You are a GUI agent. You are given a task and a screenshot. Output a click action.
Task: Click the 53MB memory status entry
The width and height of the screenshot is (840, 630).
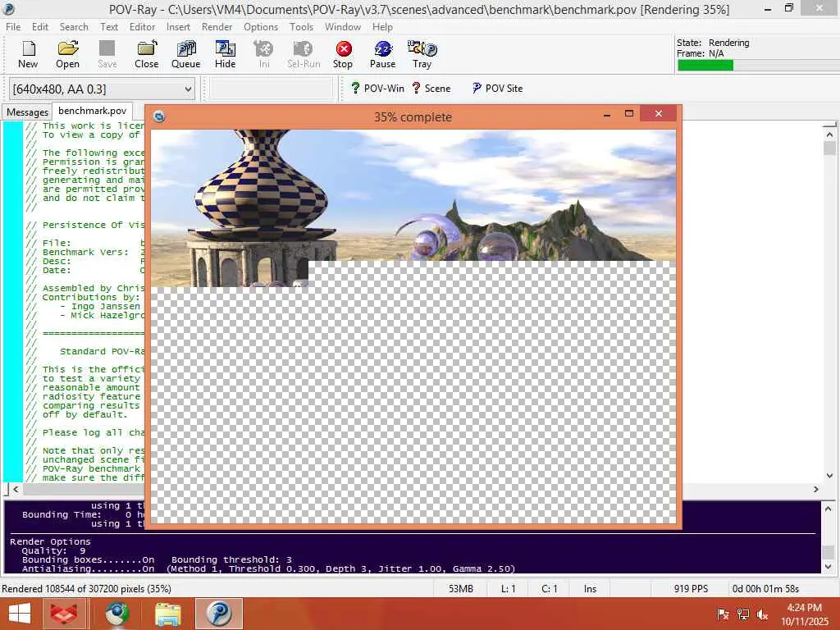[461, 589]
